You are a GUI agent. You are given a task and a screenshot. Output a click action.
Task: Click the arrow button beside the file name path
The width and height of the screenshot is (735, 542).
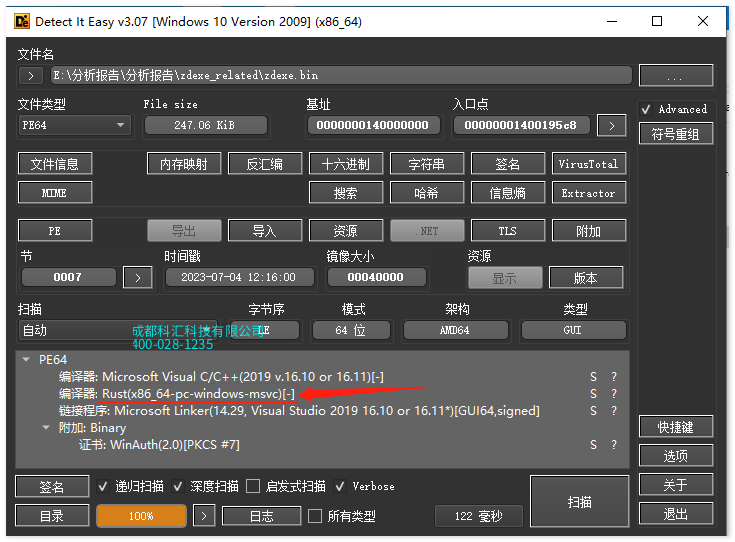31,75
